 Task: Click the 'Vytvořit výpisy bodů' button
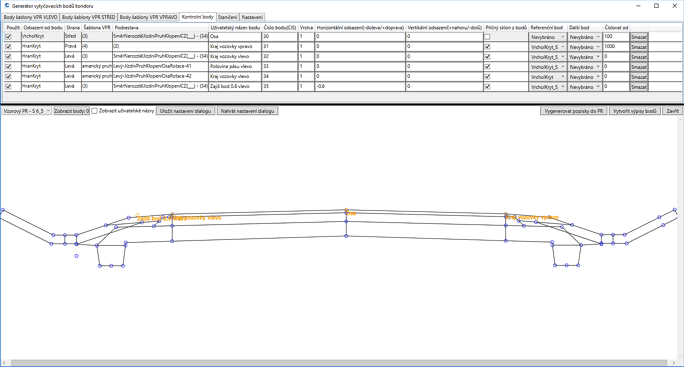click(x=635, y=111)
